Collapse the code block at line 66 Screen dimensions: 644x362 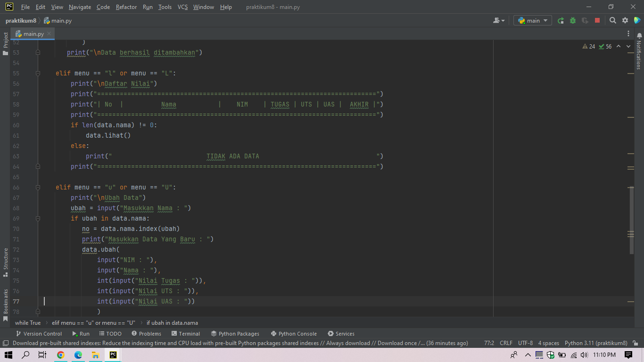[38, 188]
